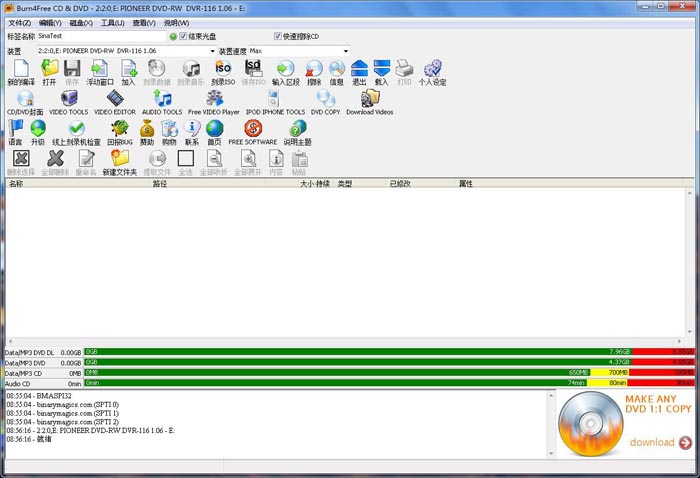Screen dimensions: 700x478
Task: Select the log line ending with 就绪
Action: (x=29, y=439)
